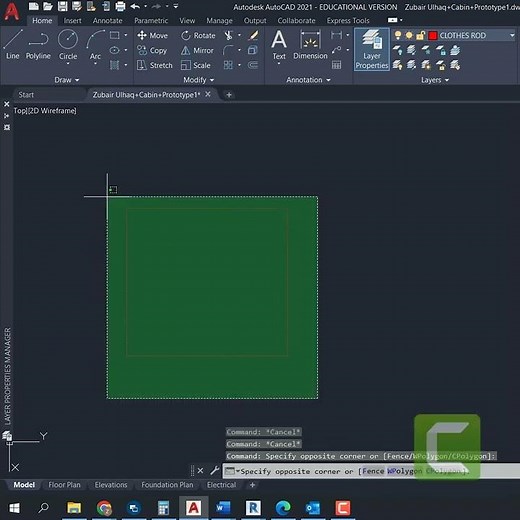Toggle layer lock padlock icon
The height and width of the screenshot is (520, 520).
point(420,35)
